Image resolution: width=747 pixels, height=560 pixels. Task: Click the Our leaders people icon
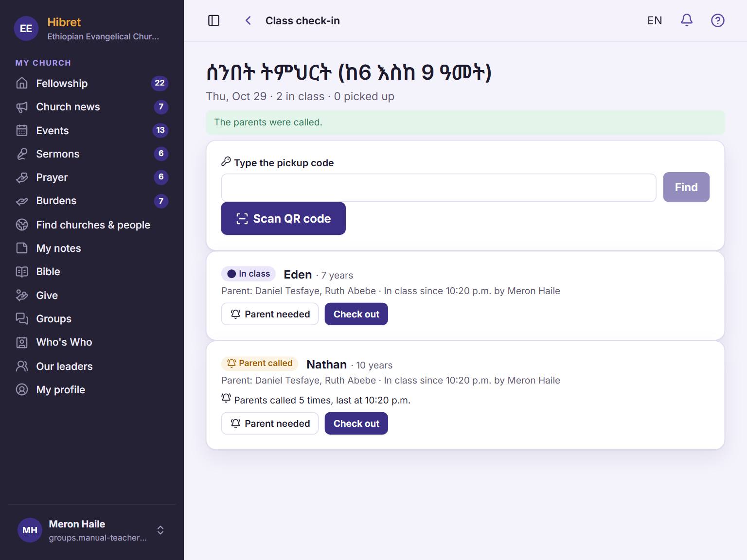point(22,366)
